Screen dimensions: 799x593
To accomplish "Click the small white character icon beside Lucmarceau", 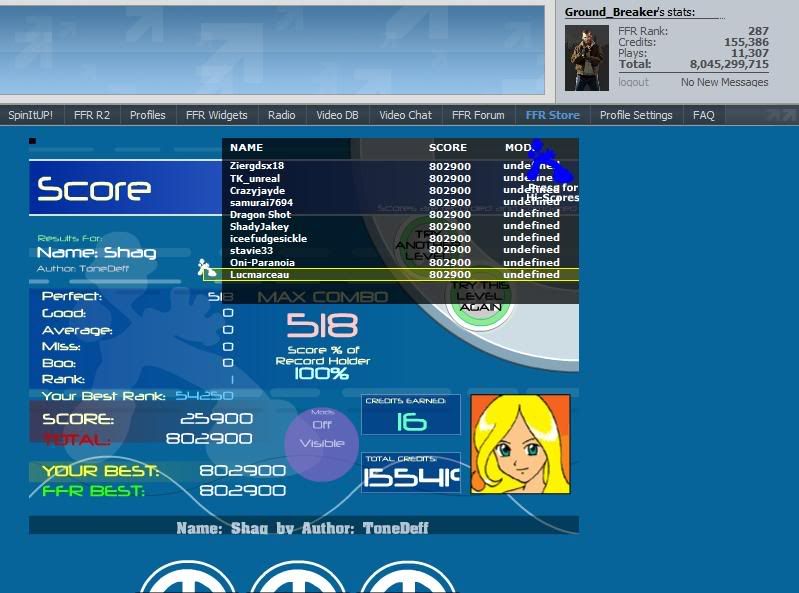I will [x=206, y=268].
